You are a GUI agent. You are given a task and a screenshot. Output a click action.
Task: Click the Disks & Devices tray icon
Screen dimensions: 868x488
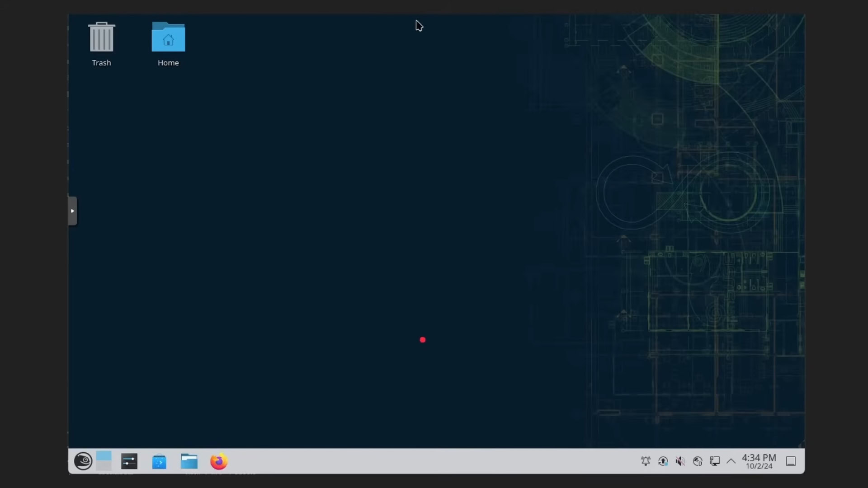pyautogui.click(x=698, y=461)
